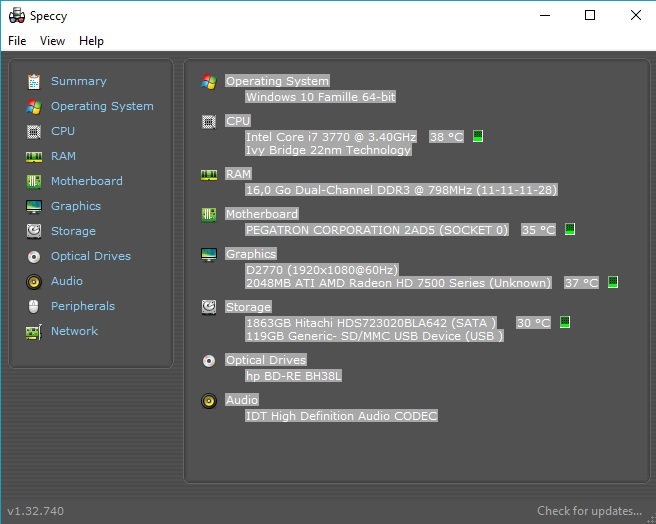The height and width of the screenshot is (524, 656).
Task: Click the CPU chip icon in summary pane
Action: pos(209,122)
